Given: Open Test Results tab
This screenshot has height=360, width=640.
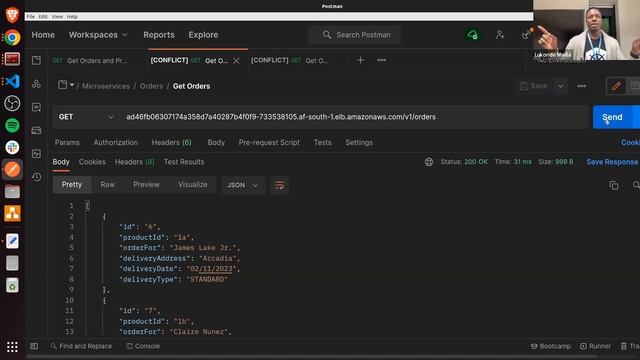Looking at the screenshot, I should 184,162.
